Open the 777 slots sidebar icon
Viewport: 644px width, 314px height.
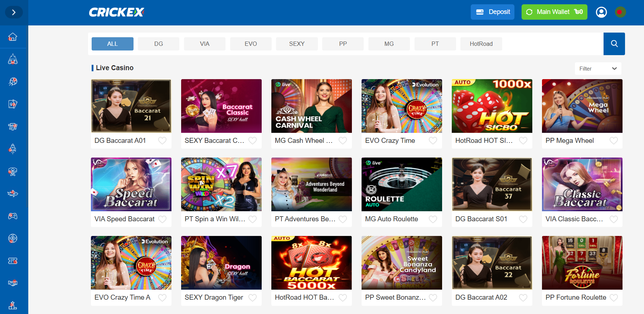(x=13, y=126)
